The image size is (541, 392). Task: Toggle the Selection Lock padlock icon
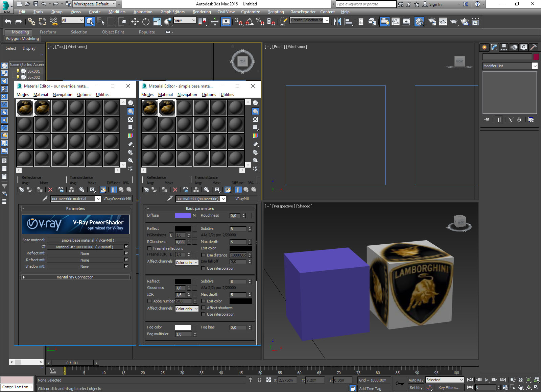tap(259, 380)
